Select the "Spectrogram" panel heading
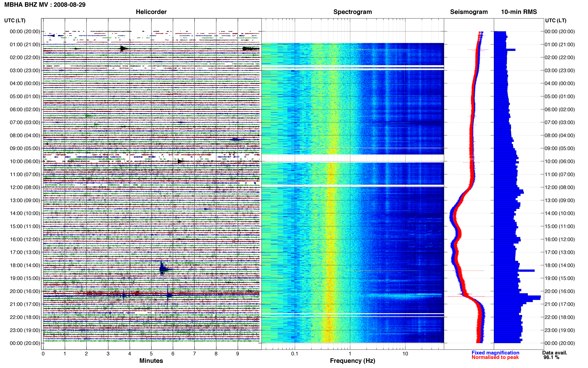Image resolution: width=588 pixels, height=368 pixels. [x=352, y=12]
